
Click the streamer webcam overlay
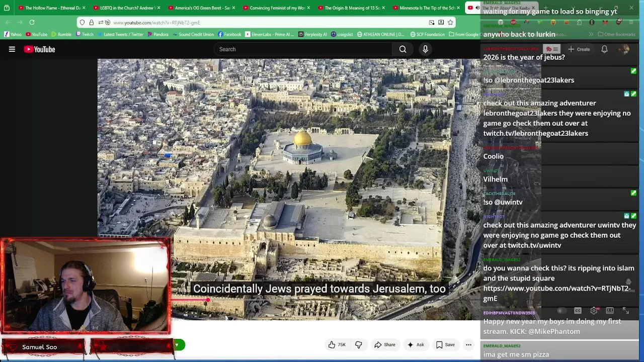(86, 286)
